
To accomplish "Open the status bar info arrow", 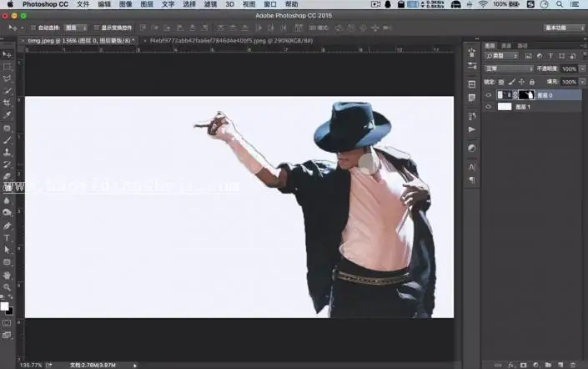I will click(135, 365).
